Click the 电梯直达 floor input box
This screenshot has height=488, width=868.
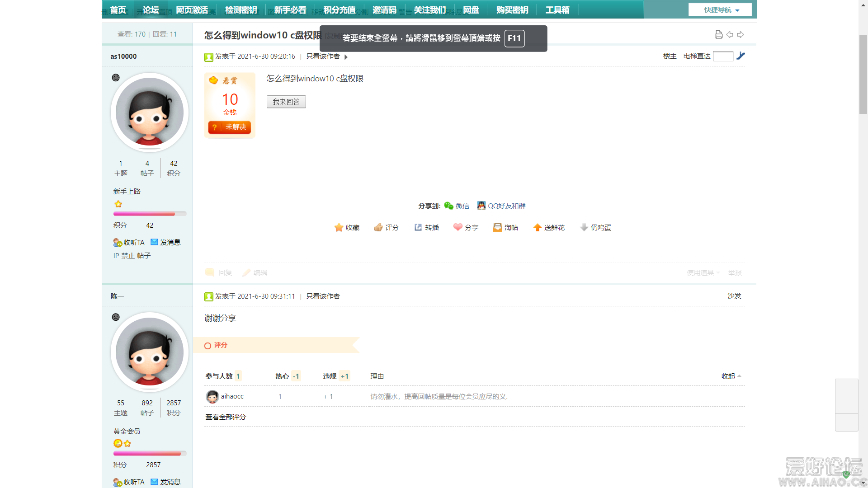click(722, 56)
